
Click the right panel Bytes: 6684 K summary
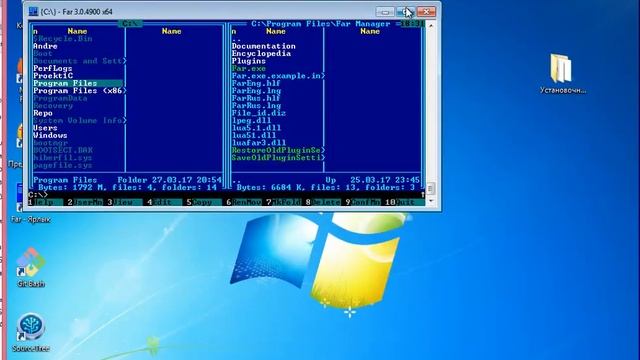pos(326,187)
